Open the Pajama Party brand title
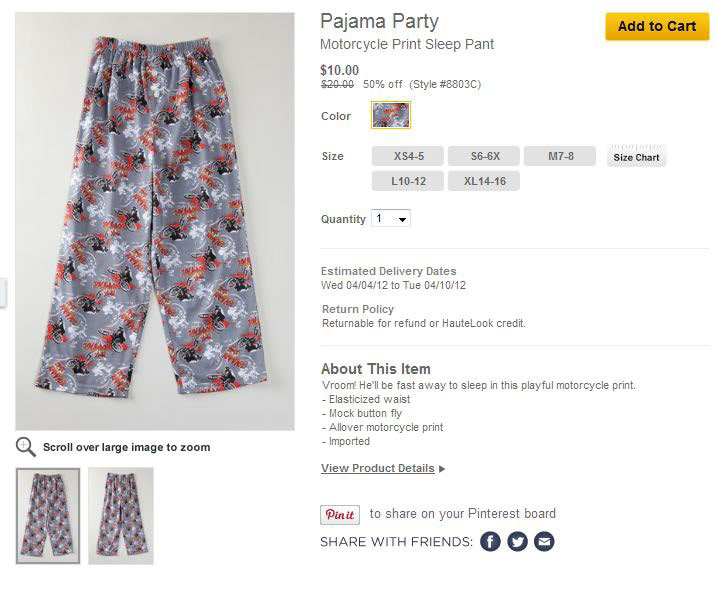Image resolution: width=716 pixels, height=590 pixels. 379,21
